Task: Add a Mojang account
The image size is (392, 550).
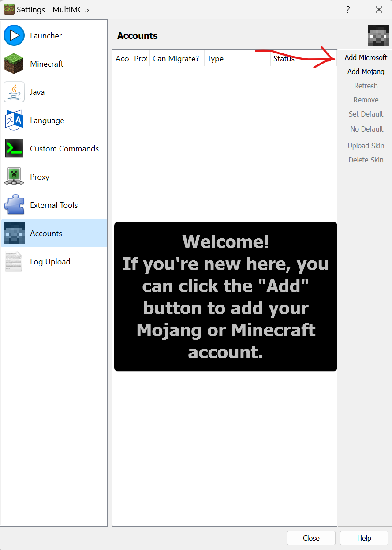Action: (x=366, y=72)
